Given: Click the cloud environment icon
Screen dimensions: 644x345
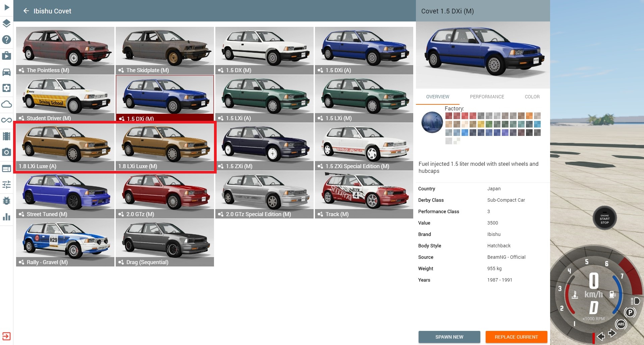Looking at the screenshot, I should pyautogui.click(x=6, y=104).
